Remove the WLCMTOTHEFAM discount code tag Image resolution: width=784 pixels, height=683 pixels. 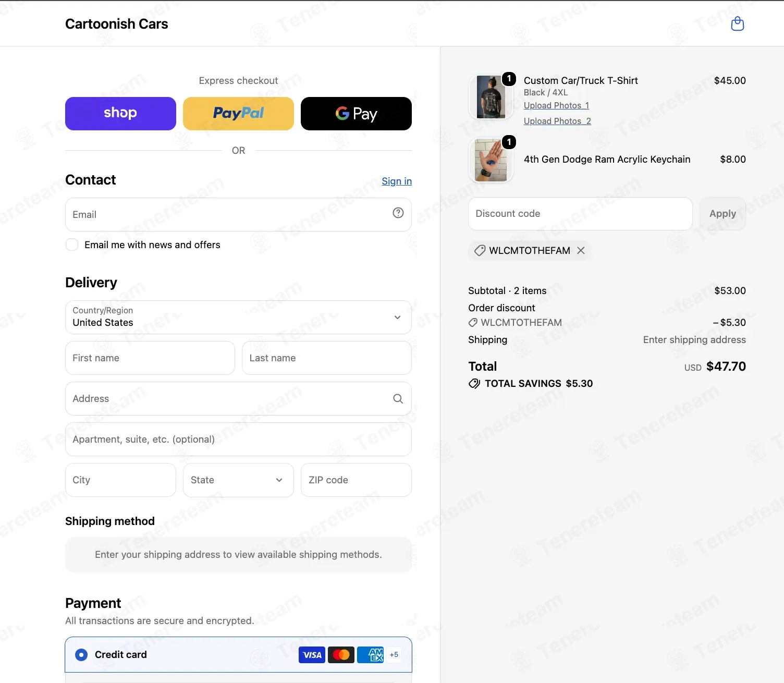pyautogui.click(x=581, y=250)
